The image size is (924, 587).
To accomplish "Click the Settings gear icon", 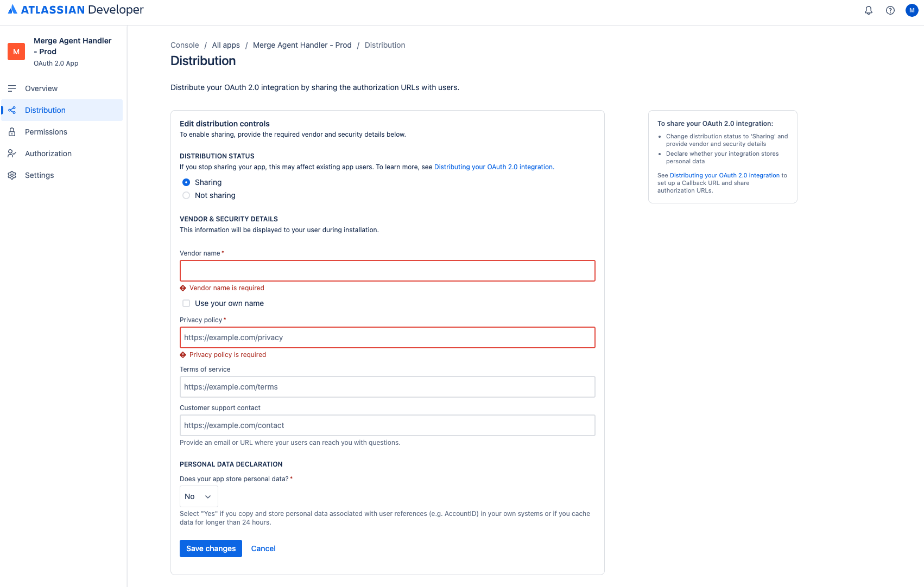I will tap(12, 175).
